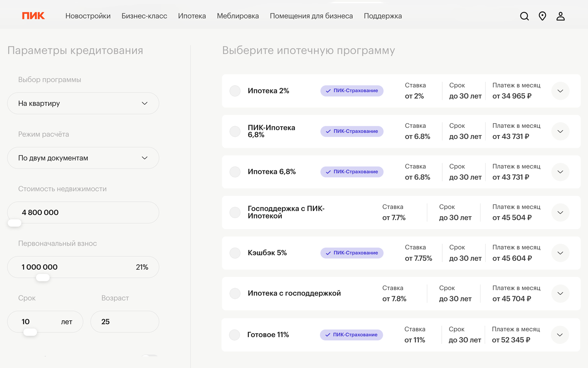
Task: Click the от 45 604 ₽ payment value
Action: [x=512, y=258]
